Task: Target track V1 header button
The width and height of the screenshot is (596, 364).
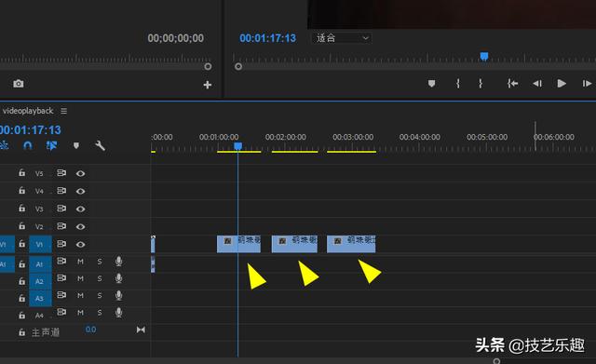Action: point(40,244)
